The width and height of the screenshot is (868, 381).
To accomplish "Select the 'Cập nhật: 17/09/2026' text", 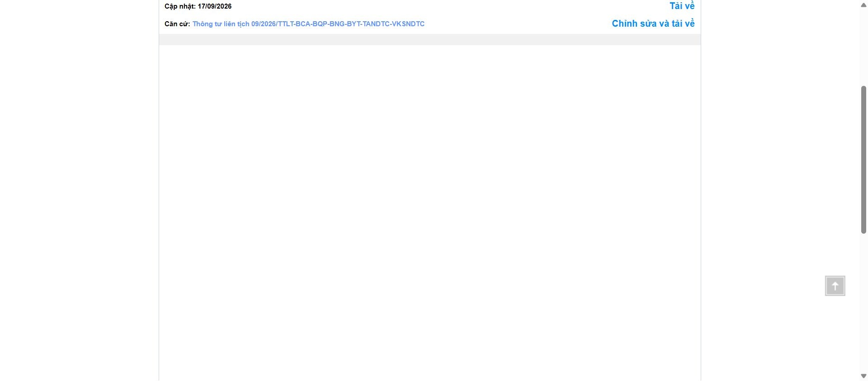I will 198,6.
